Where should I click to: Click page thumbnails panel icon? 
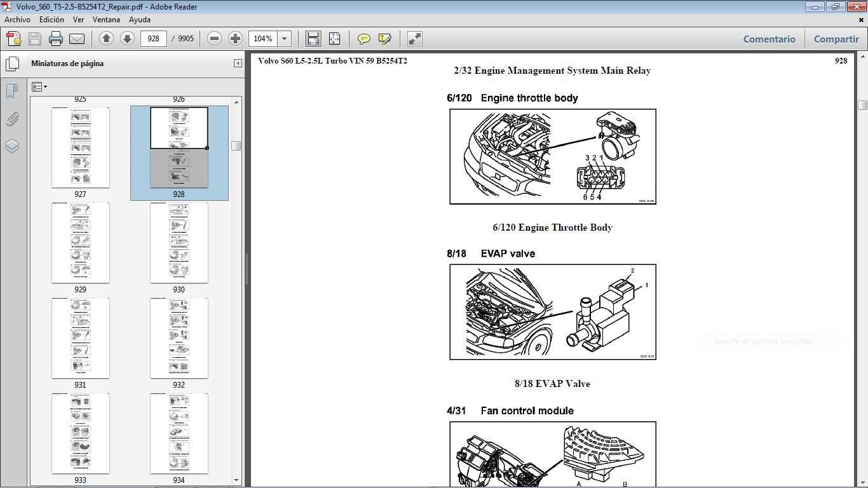pos(12,64)
